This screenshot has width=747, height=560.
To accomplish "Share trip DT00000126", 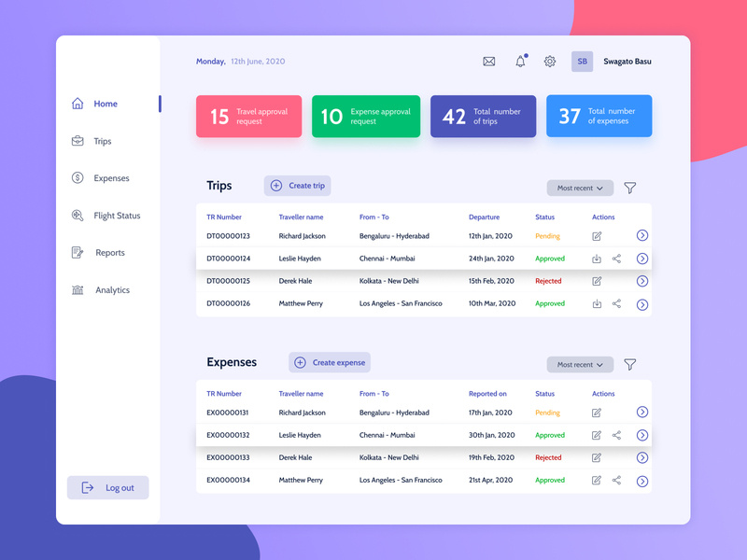I will [616, 304].
